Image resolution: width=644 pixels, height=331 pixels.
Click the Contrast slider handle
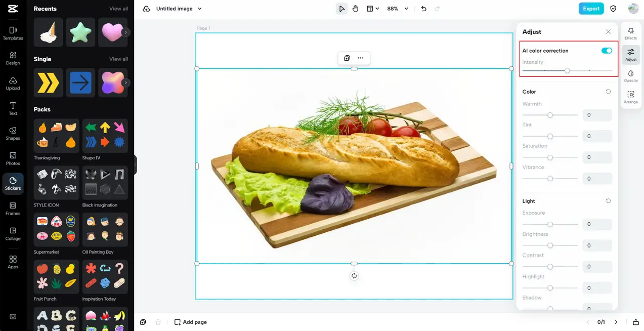pyautogui.click(x=550, y=267)
